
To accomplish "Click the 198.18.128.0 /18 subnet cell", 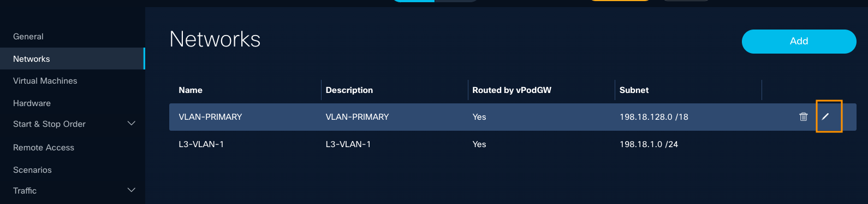I will (653, 117).
